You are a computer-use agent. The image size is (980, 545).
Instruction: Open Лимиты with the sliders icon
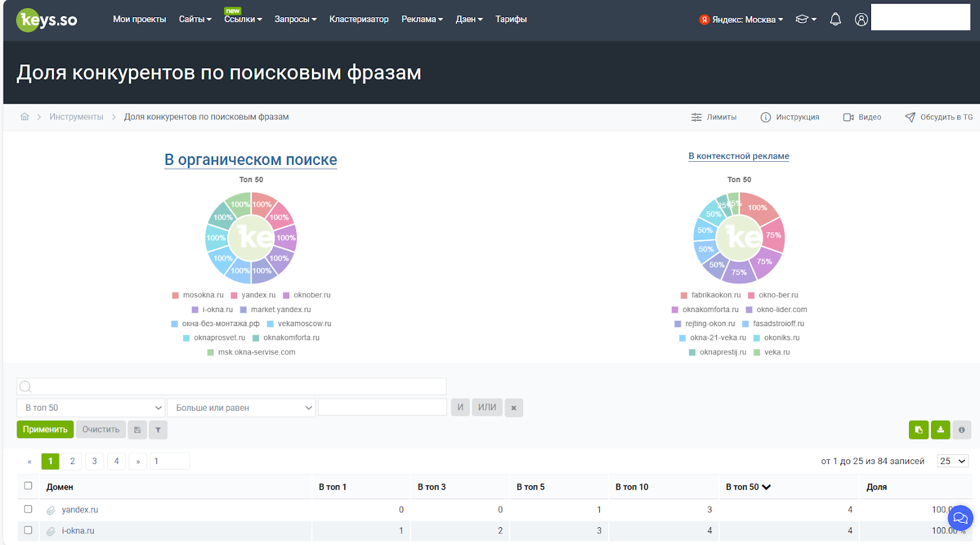point(714,117)
